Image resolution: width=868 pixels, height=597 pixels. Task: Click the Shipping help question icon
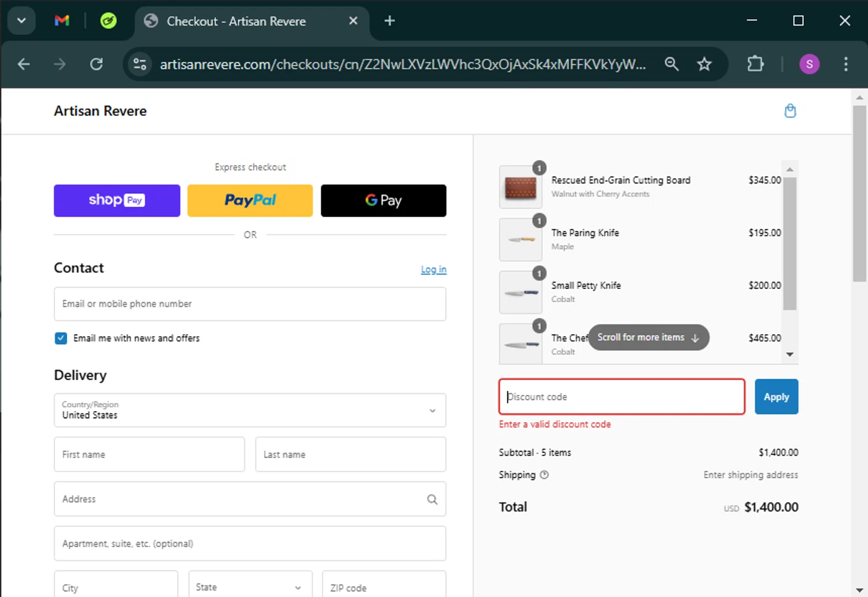click(x=544, y=475)
